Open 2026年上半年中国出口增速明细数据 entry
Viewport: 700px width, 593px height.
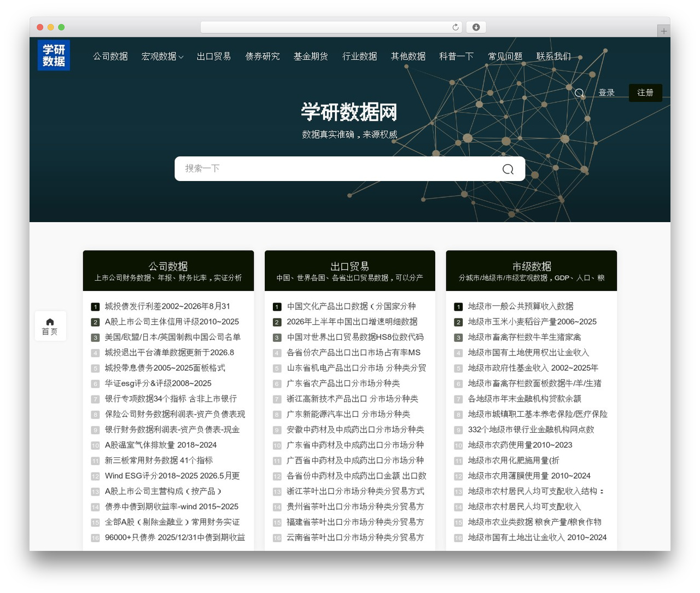(352, 322)
